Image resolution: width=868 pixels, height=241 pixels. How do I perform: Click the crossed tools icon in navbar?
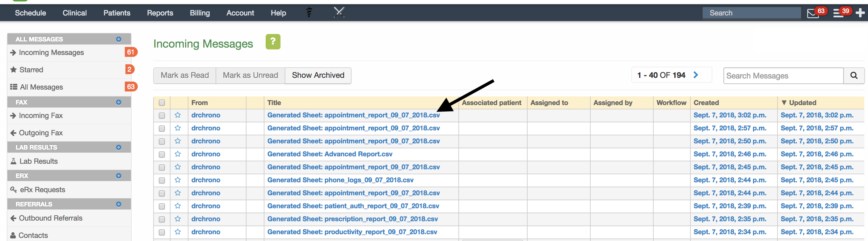pyautogui.click(x=339, y=13)
